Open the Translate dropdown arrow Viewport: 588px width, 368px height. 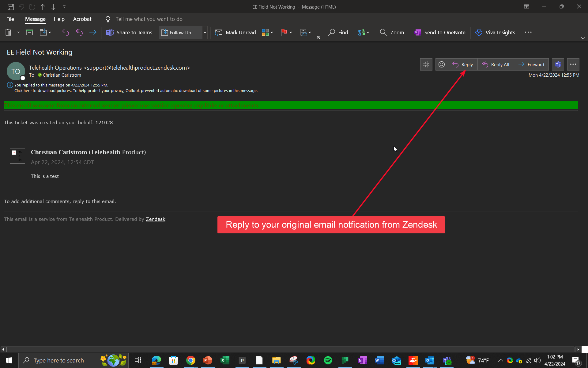[368, 32]
